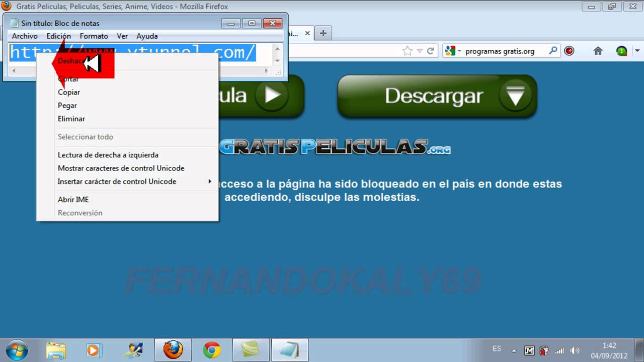Open the paint tool taskbar icon

coord(134,350)
